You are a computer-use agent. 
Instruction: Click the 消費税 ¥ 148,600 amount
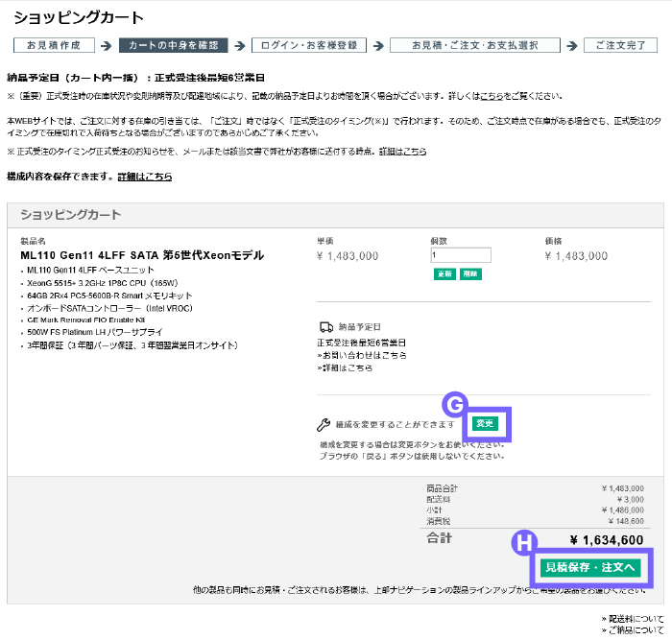tap(626, 521)
